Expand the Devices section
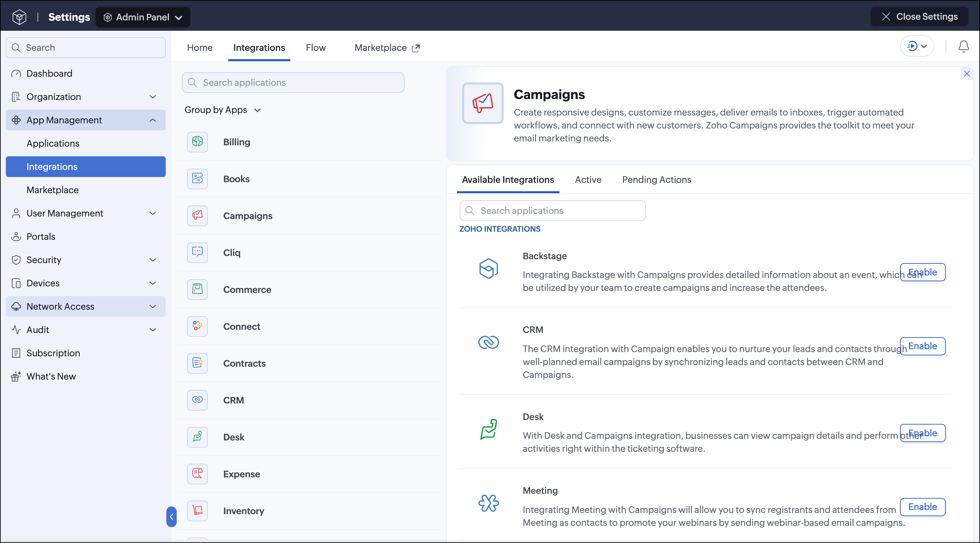The height and width of the screenshot is (543, 980). [152, 283]
